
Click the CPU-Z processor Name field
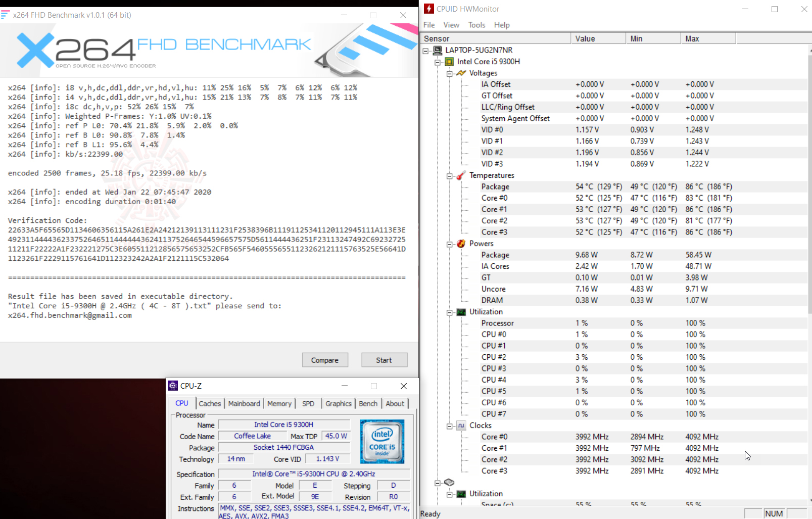pos(284,424)
